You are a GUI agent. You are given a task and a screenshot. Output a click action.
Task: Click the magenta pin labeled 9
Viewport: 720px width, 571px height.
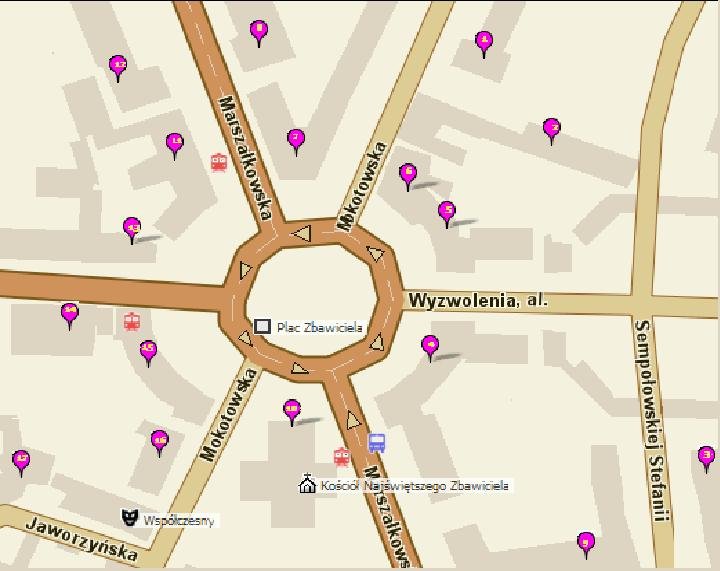pos(586,546)
